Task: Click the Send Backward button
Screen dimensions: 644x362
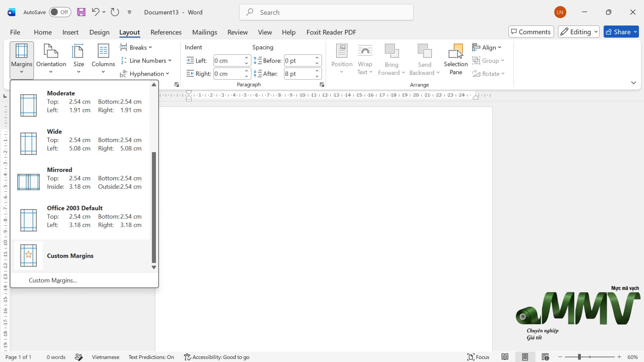Action: (x=424, y=59)
